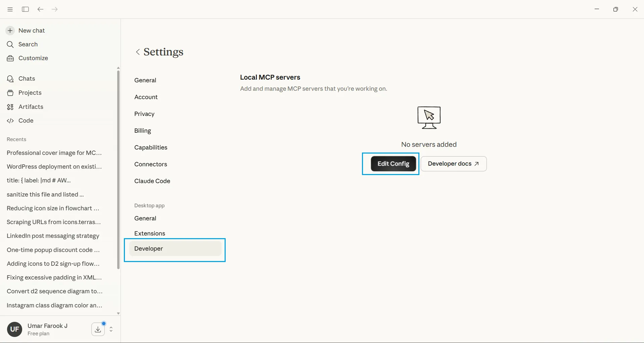The height and width of the screenshot is (343, 644).
Task: Click the hamburger menu icon
Action: pos(10,9)
